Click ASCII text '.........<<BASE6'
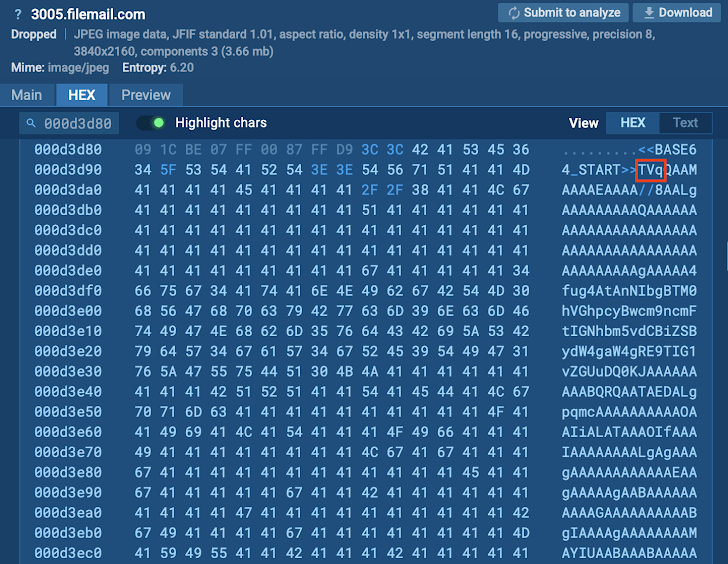The height and width of the screenshot is (564, 728). 629,150
